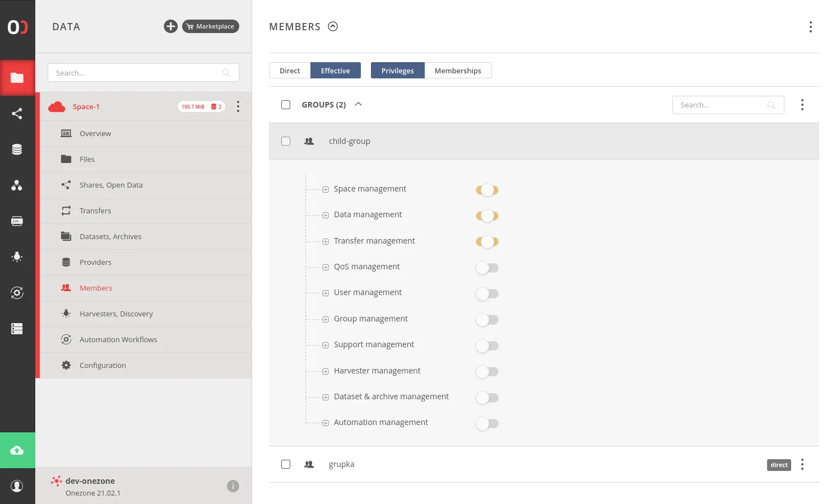The height and width of the screenshot is (504, 836).
Task: Expand the Data management privilege tree
Action: click(326, 215)
